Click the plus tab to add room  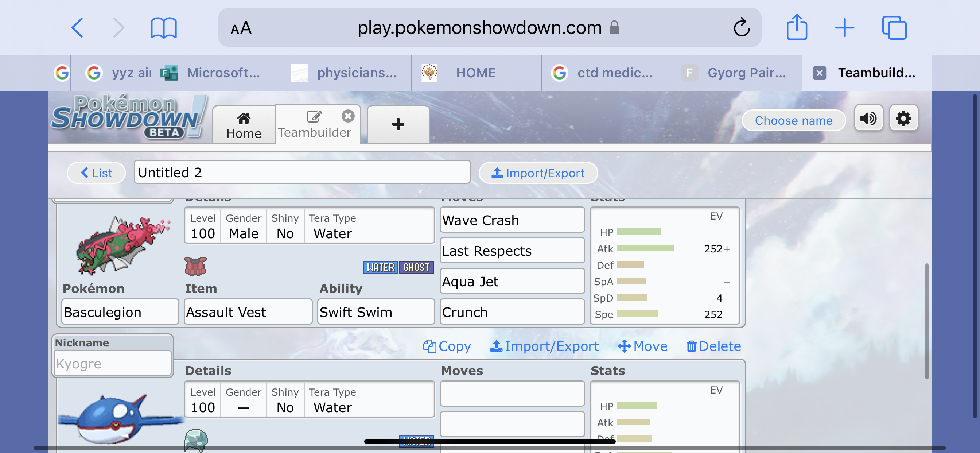click(x=398, y=124)
